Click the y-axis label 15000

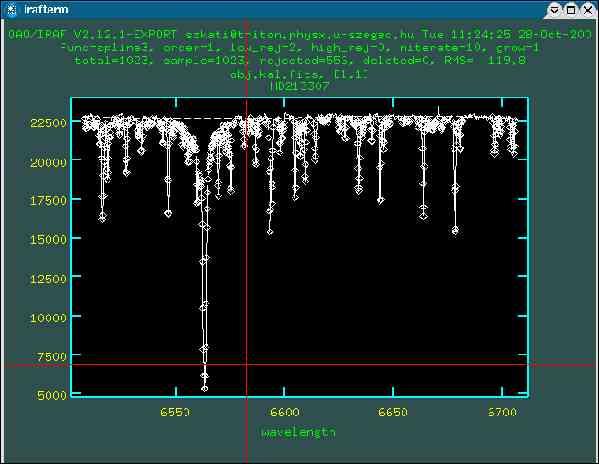pos(48,239)
